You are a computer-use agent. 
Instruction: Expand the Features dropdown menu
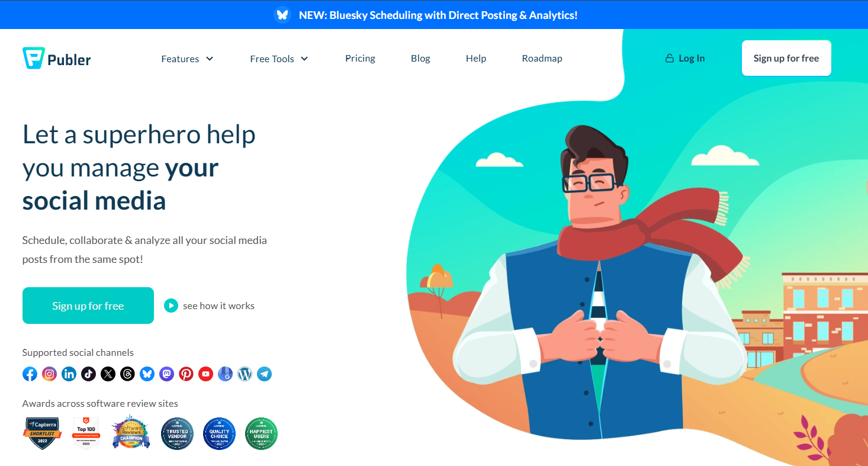(187, 59)
